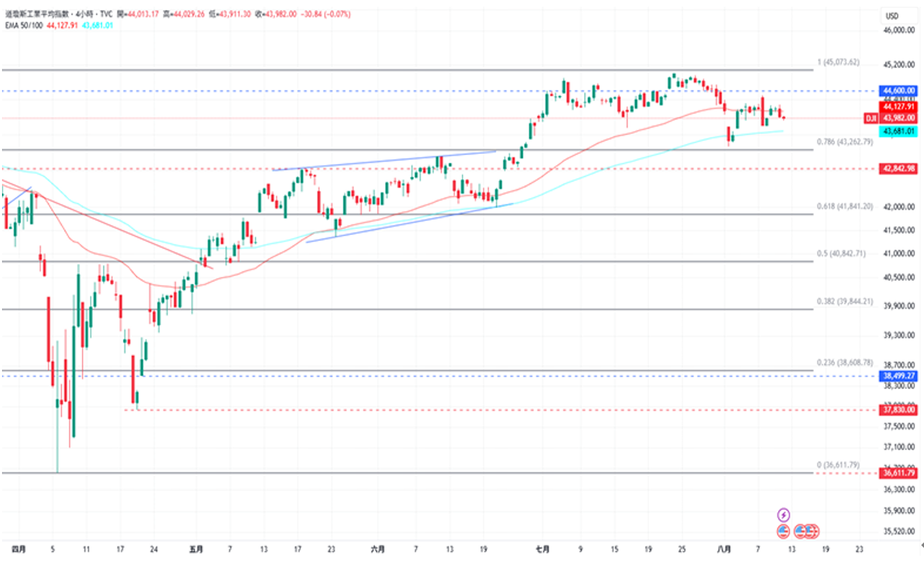
Task: Click the red 37,830.00 price label
Action: tap(899, 410)
